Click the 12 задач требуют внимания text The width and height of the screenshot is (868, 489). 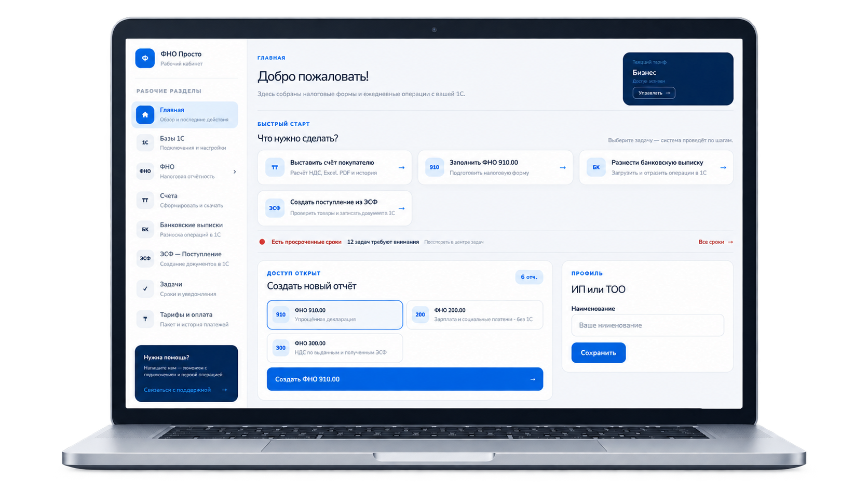(383, 242)
